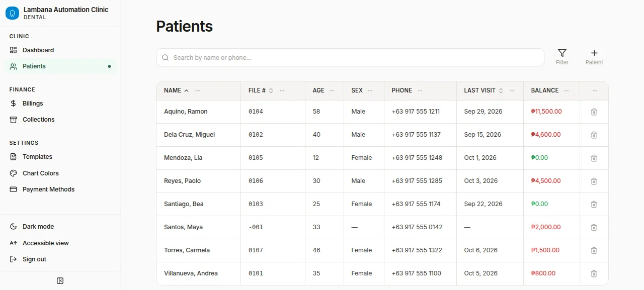The height and width of the screenshot is (290, 644).
Task: Open the Sex column options menu
Action: 370,90
